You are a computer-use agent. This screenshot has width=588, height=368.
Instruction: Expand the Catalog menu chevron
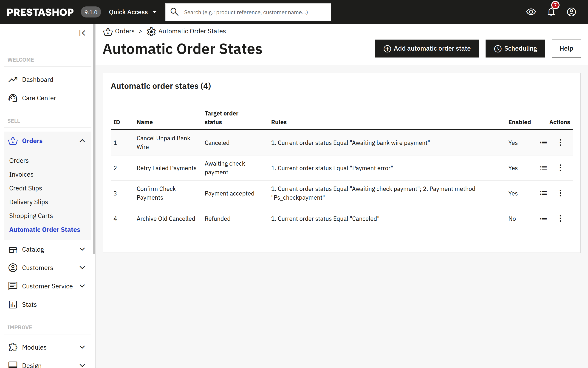[x=82, y=249]
